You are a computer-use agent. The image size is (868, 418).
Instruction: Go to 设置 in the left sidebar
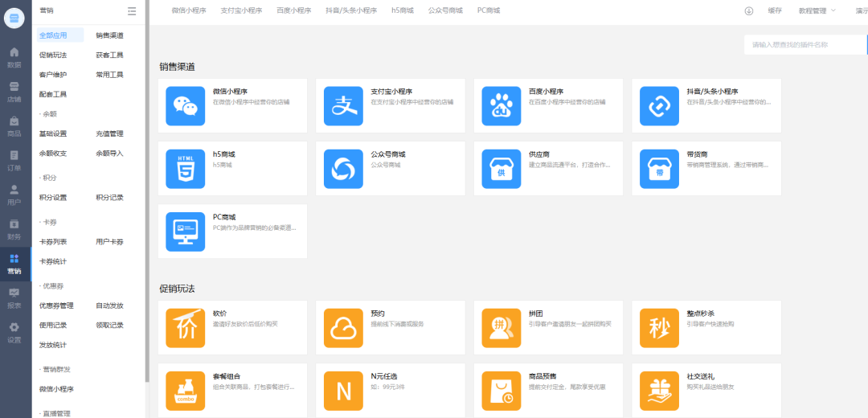tap(14, 332)
